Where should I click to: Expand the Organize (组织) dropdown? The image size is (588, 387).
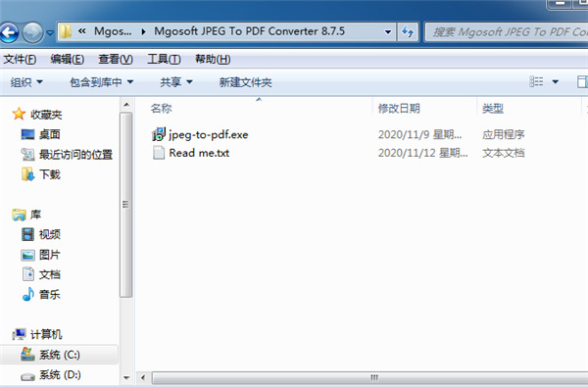[x=26, y=81]
